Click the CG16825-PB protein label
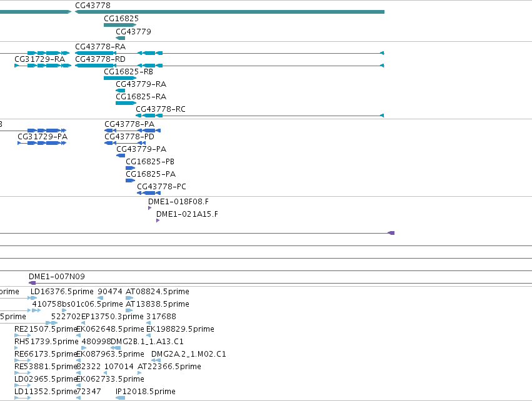The image size is (532, 401). coord(150,162)
